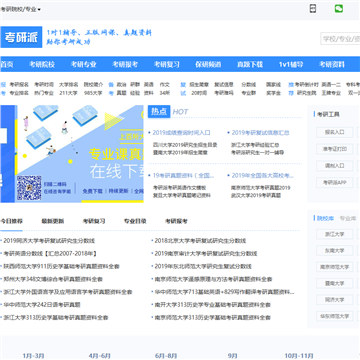
Task: Open 19考研真题资料 hot link
Action: point(183,175)
